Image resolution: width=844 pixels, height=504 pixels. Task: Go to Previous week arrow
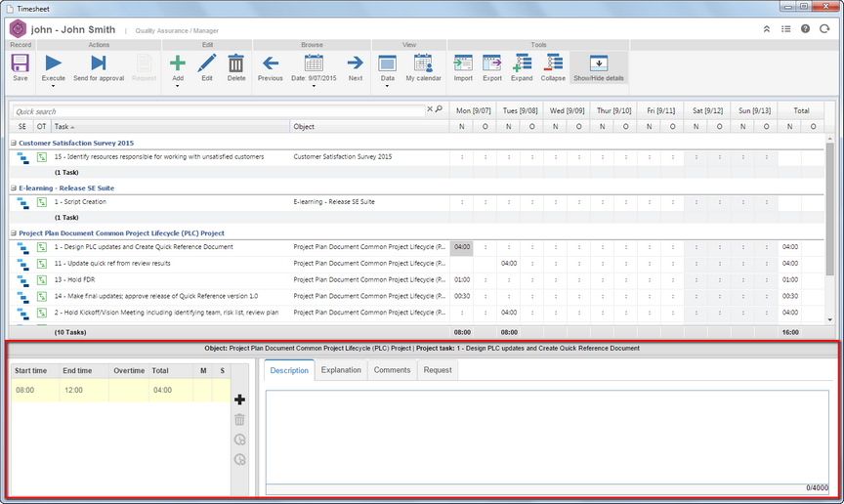(271, 63)
